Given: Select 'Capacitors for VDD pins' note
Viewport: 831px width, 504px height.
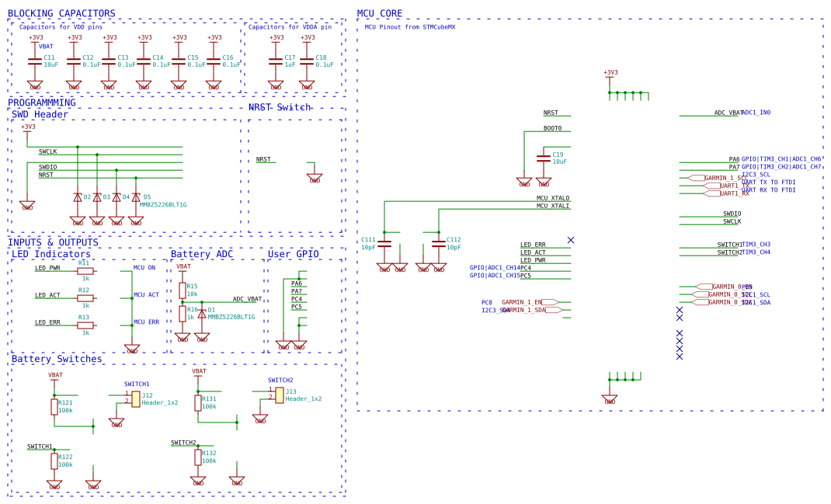Looking at the screenshot, I should 61,27.
